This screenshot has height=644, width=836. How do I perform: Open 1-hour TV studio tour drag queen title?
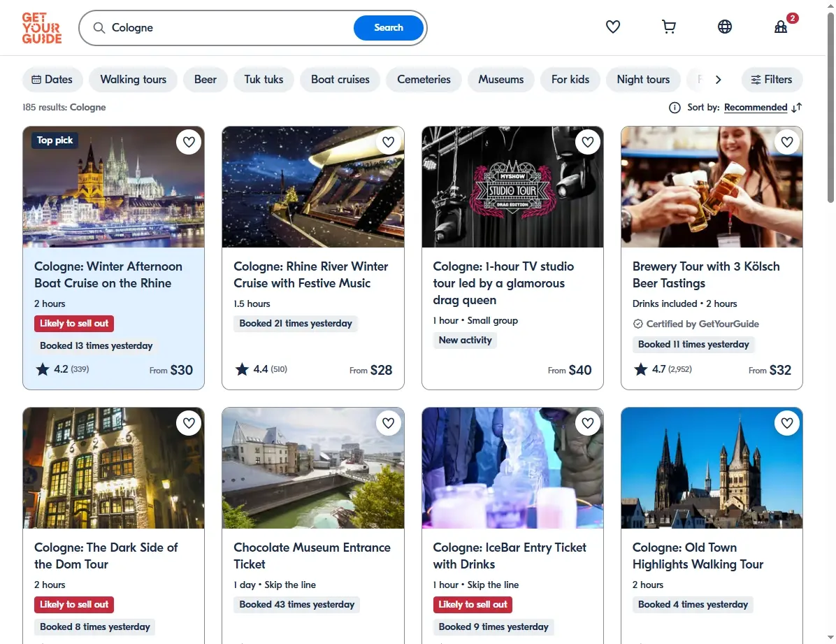click(x=503, y=283)
